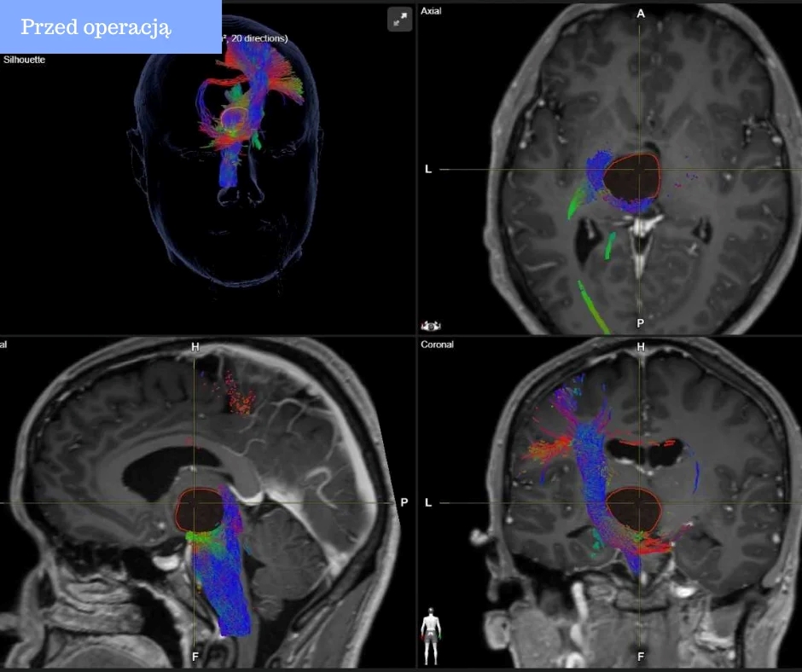Click the 'F' foot marker in the Coronal view
The image size is (802, 672).
[x=641, y=658]
